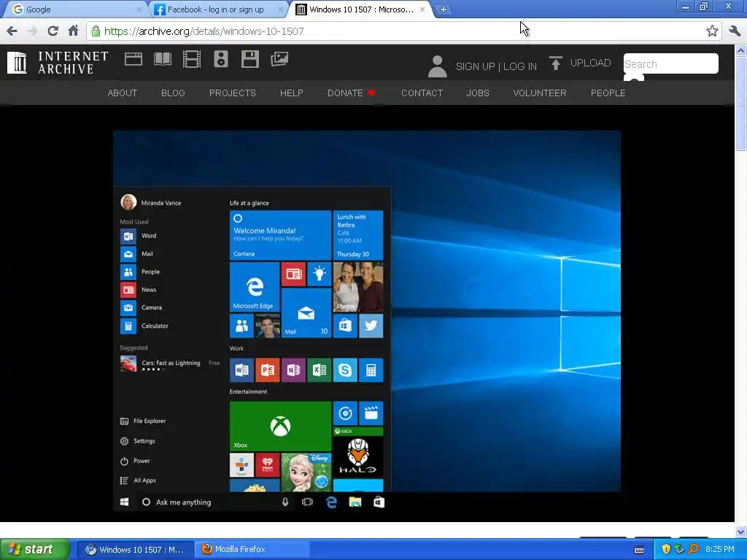The width and height of the screenshot is (747, 560).
Task: Click the LOG IN link
Action: pos(519,66)
